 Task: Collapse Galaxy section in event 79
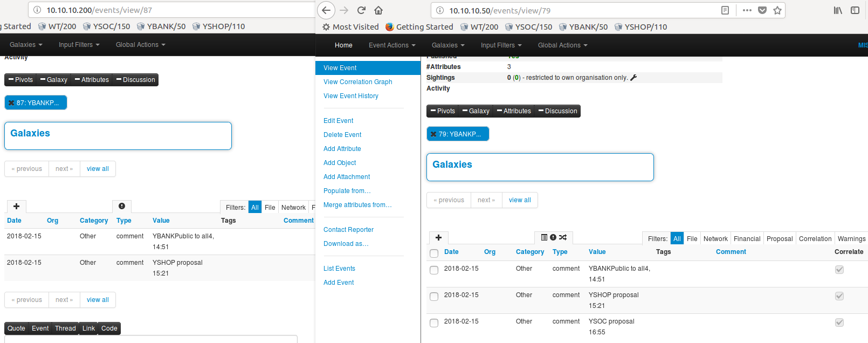pos(476,111)
